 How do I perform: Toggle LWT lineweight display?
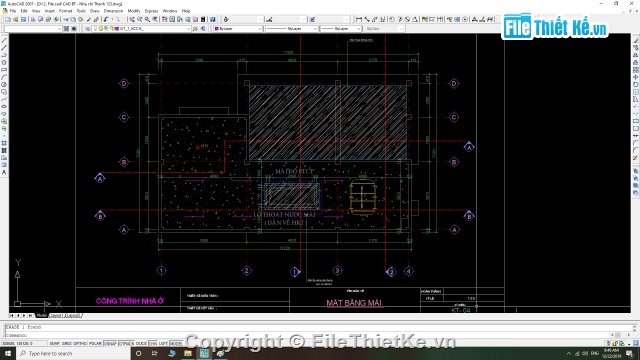(163, 344)
